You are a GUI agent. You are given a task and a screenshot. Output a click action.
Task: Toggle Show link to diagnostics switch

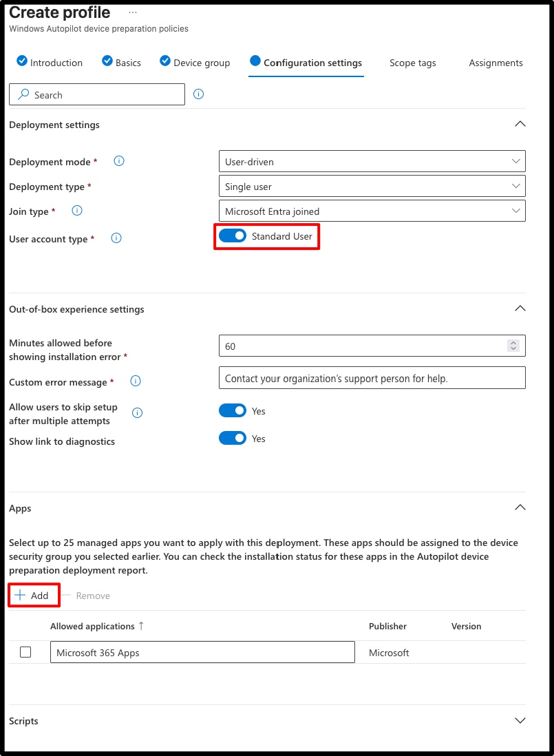[232, 439]
